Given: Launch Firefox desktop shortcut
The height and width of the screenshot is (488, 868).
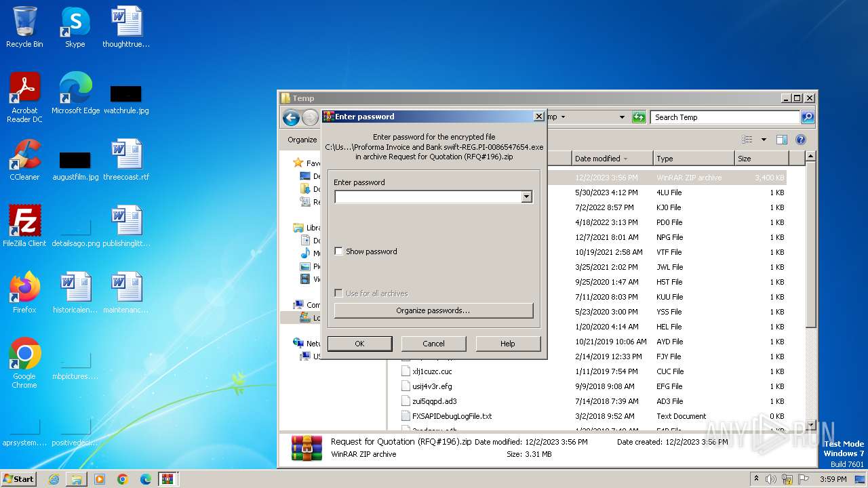Looking at the screenshot, I should [x=24, y=293].
